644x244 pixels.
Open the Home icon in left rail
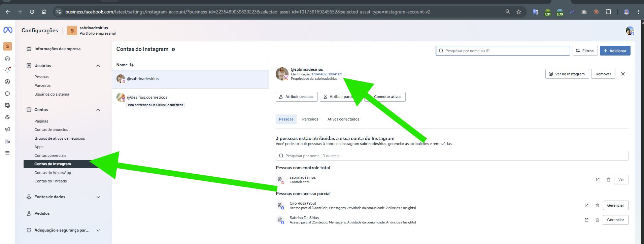pyautogui.click(x=7, y=58)
